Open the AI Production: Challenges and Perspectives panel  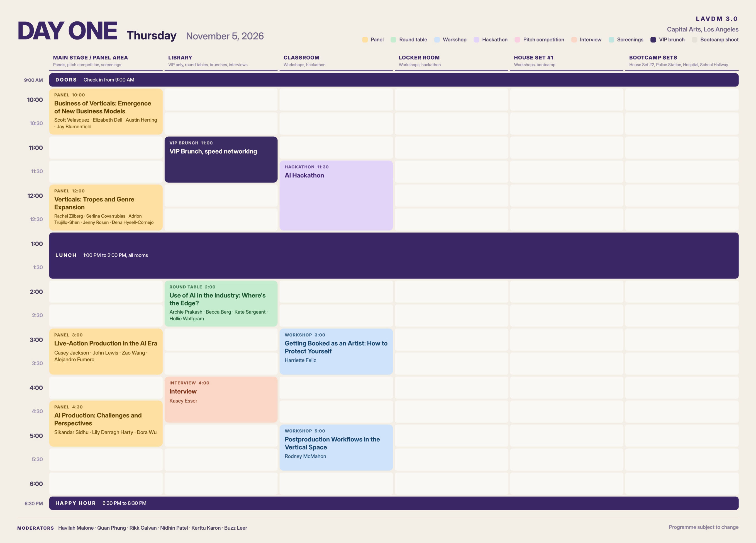click(x=106, y=423)
